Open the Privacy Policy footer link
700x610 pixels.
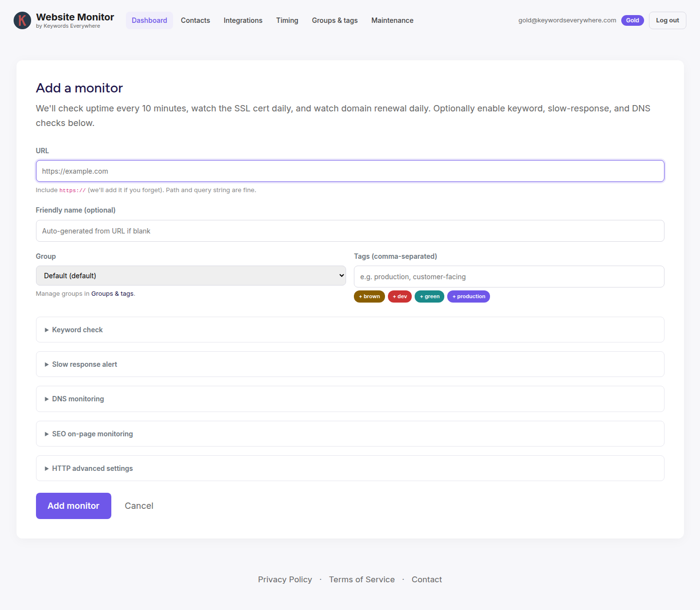click(285, 579)
